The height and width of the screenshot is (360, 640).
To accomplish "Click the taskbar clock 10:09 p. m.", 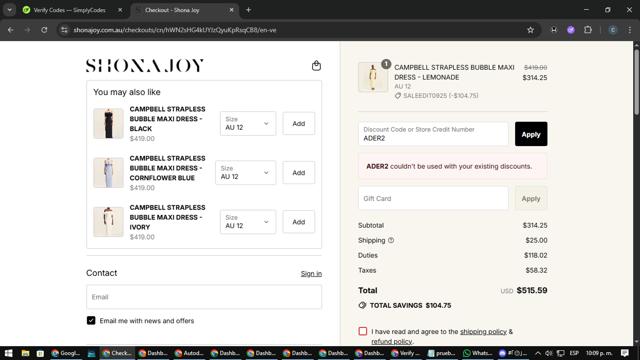I will point(599,353).
